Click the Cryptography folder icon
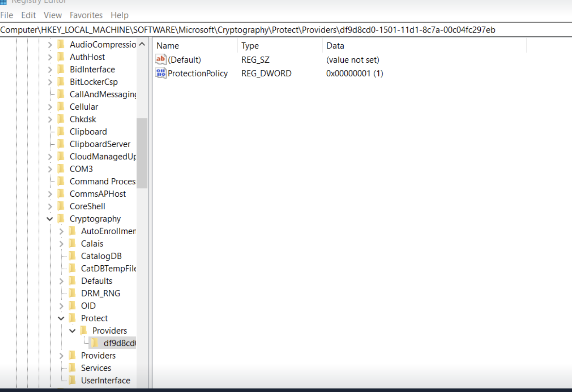This screenshot has width=572, height=392. pyautogui.click(x=61, y=219)
